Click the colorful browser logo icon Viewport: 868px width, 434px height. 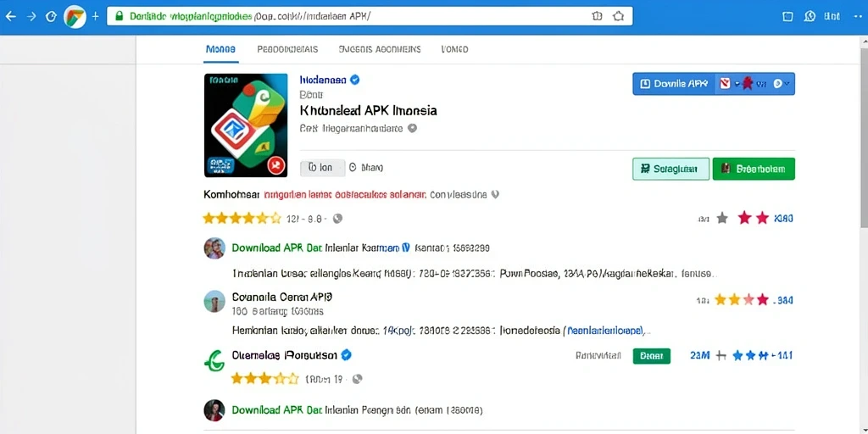coord(75,17)
